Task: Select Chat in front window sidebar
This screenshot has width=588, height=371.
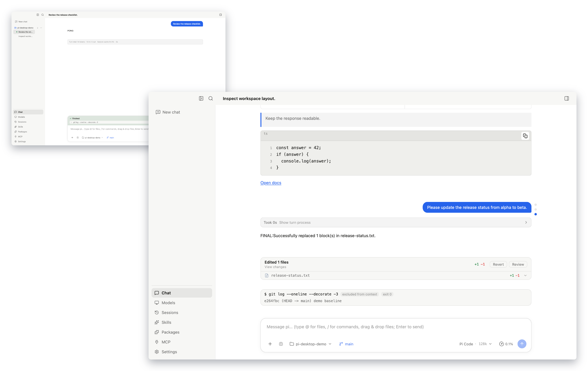Action: 182,293
